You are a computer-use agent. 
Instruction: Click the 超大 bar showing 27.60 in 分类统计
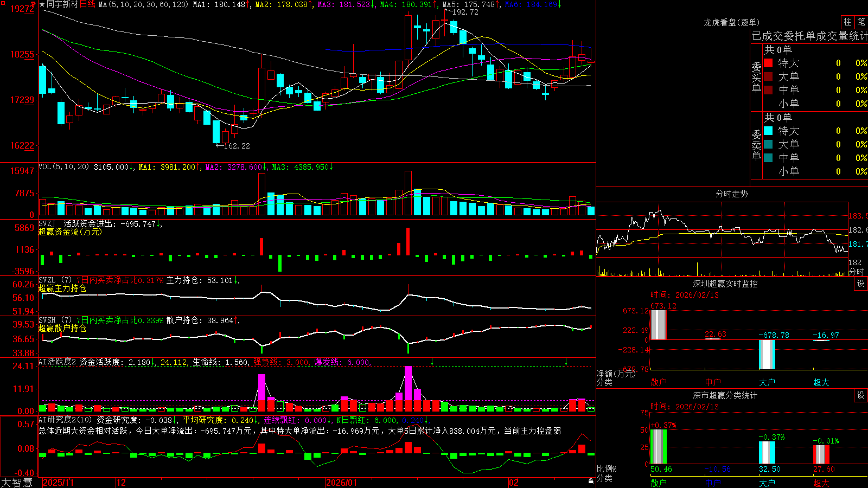point(821,454)
